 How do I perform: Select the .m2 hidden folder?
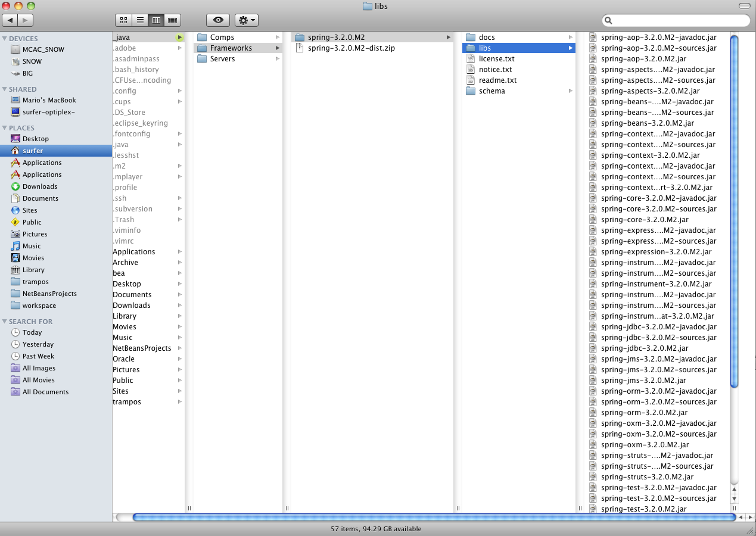(148, 166)
